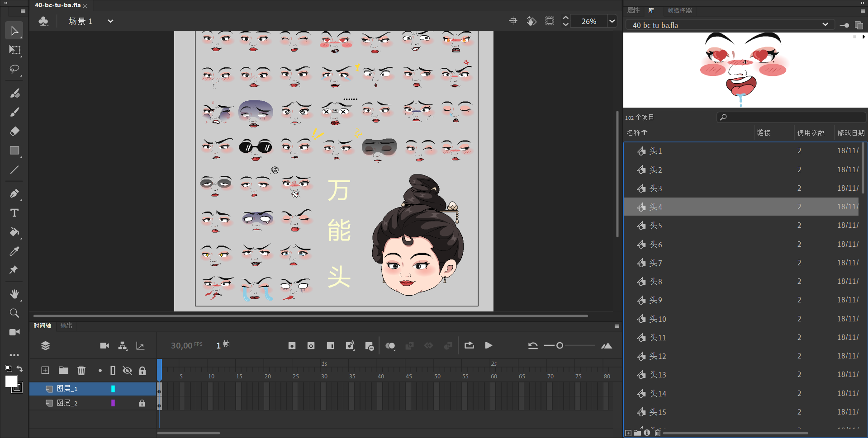Click the new layer icon in timeline
Viewport: 868px width, 438px height.
pos(45,371)
